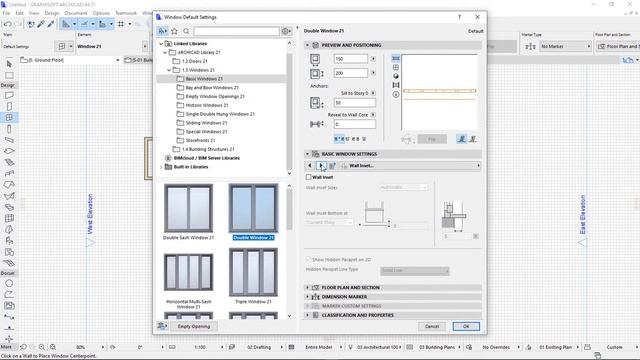The width and height of the screenshot is (640, 360).
Task: Go to next settings page arrow
Action: point(321,165)
